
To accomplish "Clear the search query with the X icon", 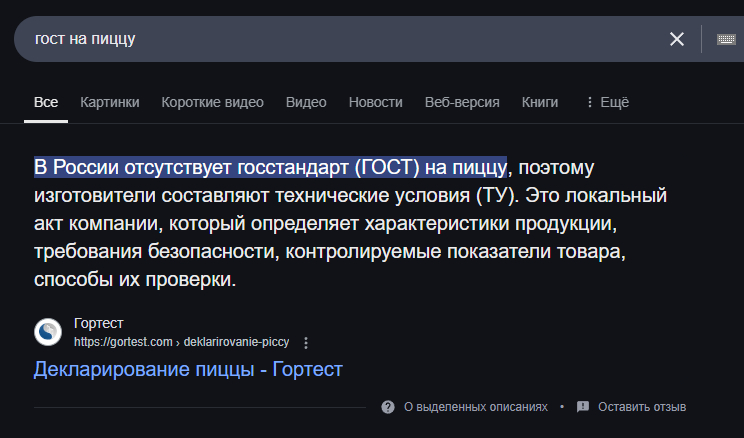I will tap(677, 39).
